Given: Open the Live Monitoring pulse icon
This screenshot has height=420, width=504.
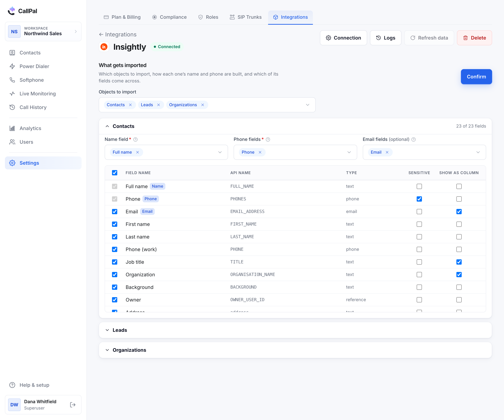Looking at the screenshot, I should tap(12, 94).
